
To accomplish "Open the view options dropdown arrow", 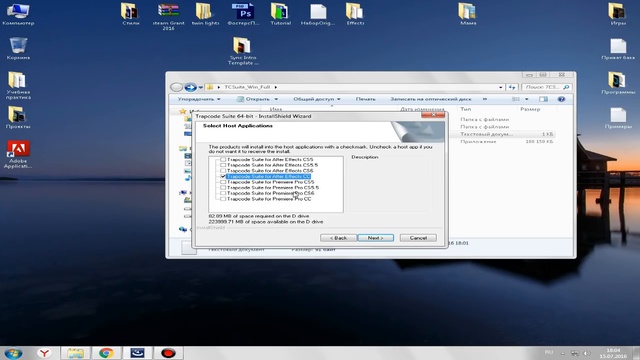I will [527, 99].
